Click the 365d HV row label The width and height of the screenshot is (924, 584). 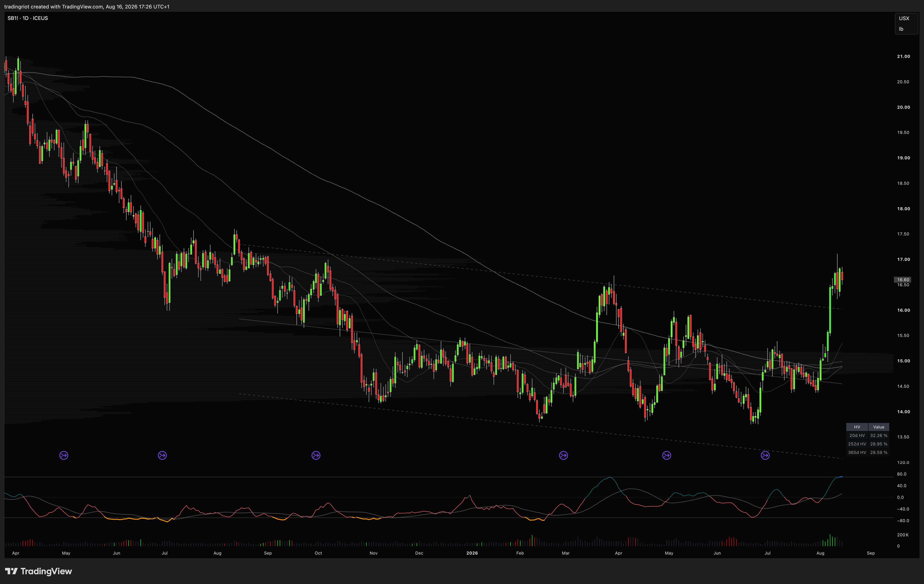[857, 452]
